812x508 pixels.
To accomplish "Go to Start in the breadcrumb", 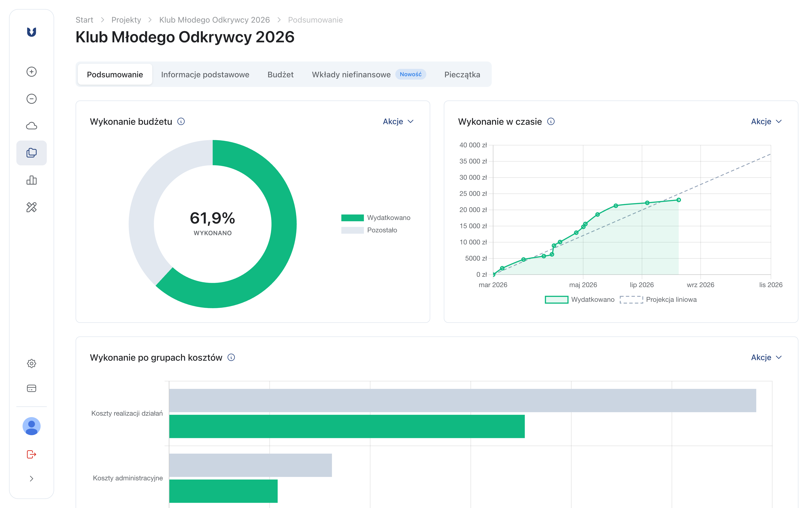I will 84,20.
